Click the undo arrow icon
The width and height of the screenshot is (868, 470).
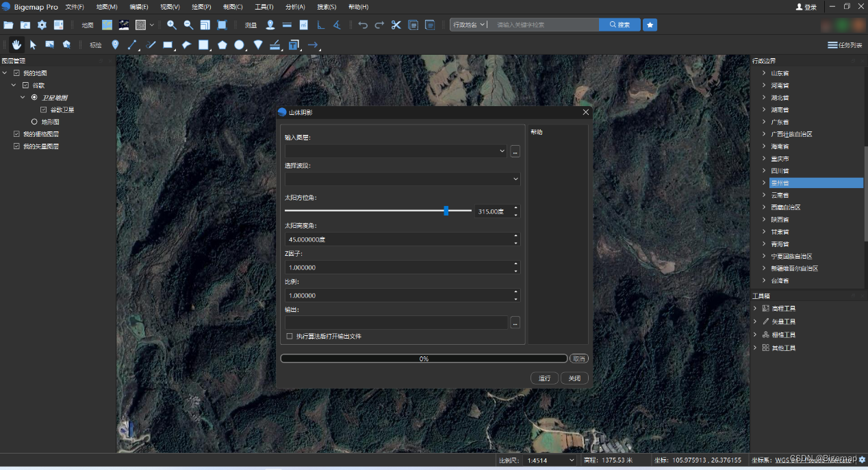pyautogui.click(x=363, y=25)
